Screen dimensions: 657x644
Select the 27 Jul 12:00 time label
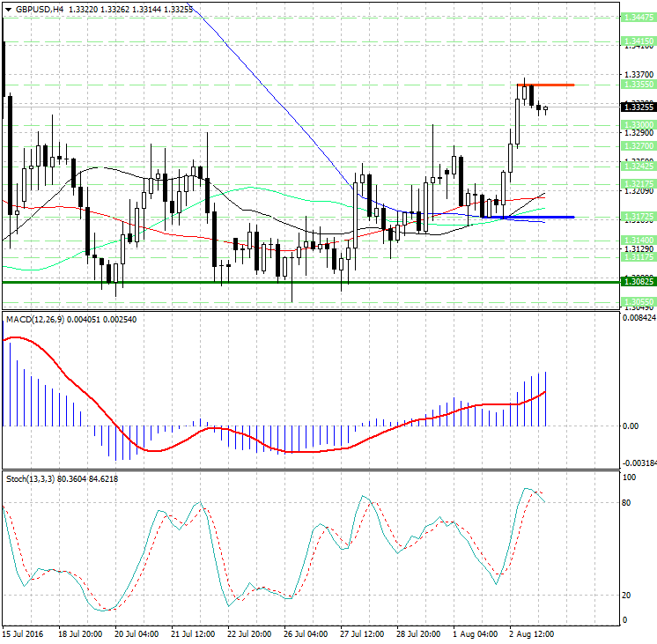(x=363, y=633)
